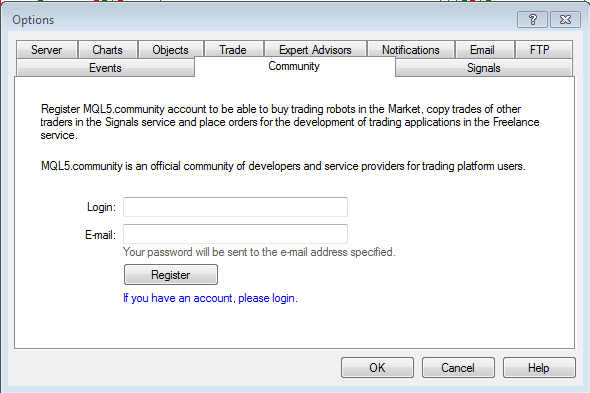Close the Options dialog with X
Screen dimensions: 590x393
coord(565,20)
